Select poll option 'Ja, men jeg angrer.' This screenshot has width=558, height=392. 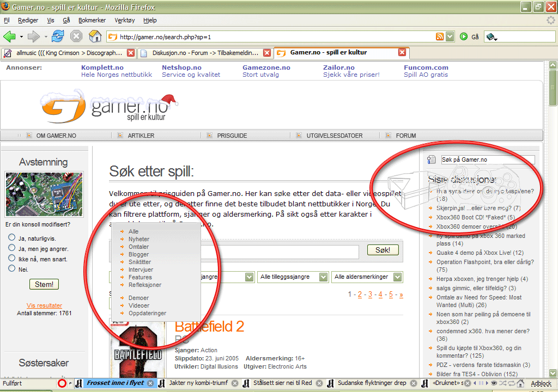pos(12,248)
